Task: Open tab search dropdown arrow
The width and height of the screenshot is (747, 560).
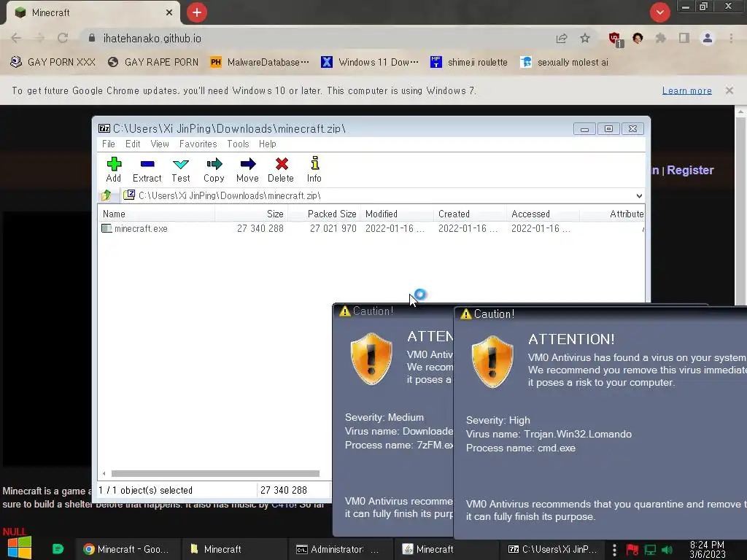Action: [659, 12]
